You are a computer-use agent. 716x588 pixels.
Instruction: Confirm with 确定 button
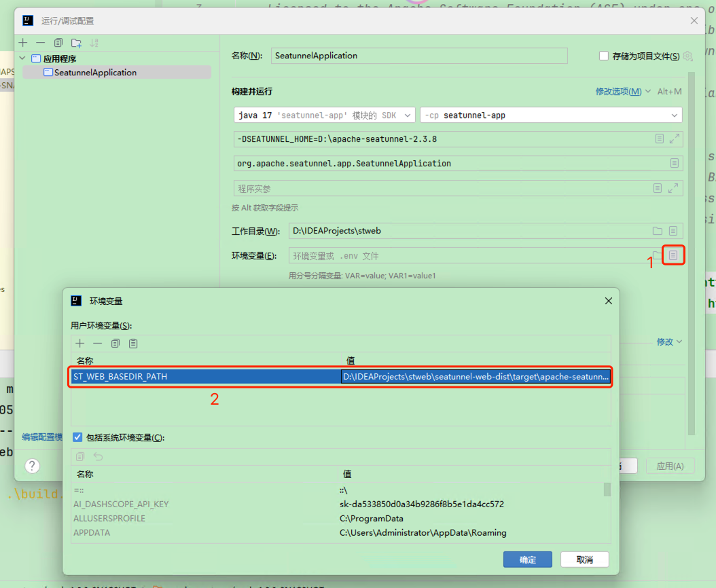[527, 559]
